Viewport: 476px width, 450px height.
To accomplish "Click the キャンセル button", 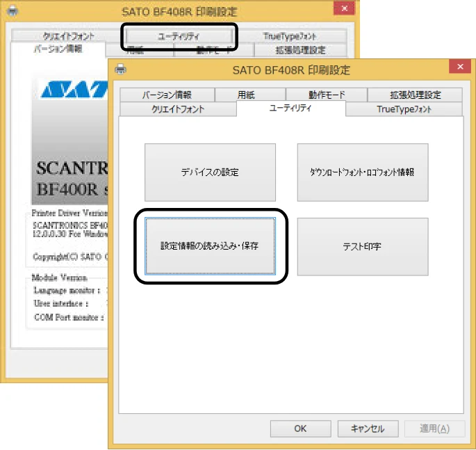I will [x=368, y=428].
